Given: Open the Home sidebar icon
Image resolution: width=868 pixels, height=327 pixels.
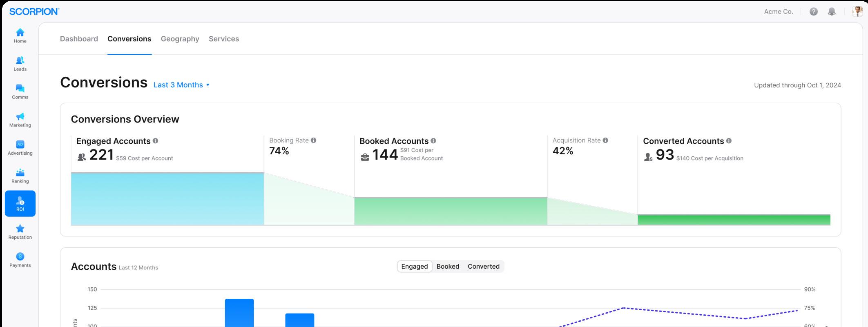Looking at the screenshot, I should 20,33.
